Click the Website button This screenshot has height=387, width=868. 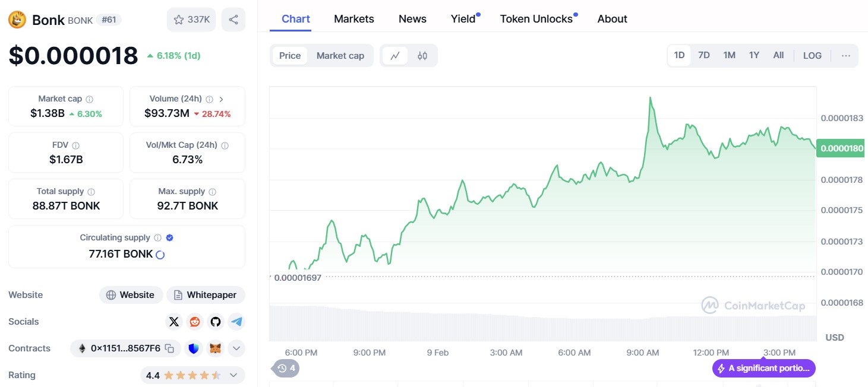[x=131, y=295]
